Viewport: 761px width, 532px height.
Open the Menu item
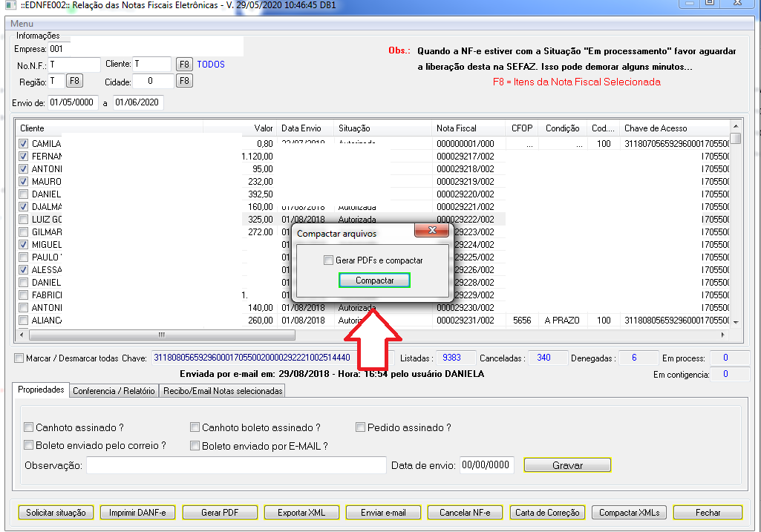click(x=22, y=24)
